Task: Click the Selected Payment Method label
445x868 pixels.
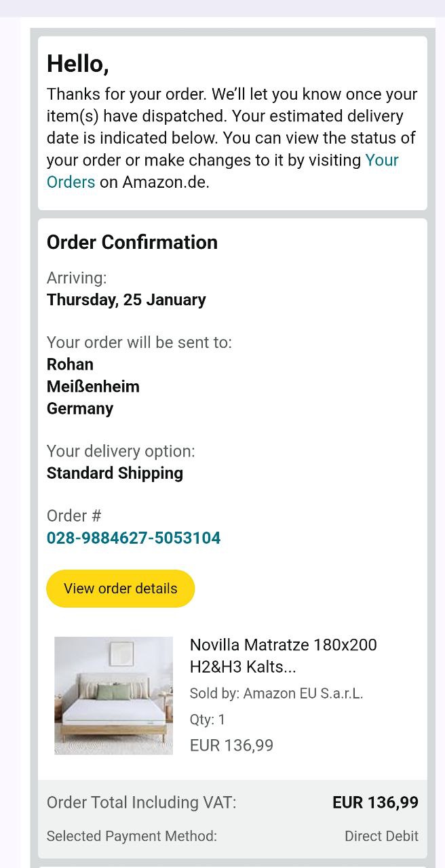Action: (x=132, y=836)
